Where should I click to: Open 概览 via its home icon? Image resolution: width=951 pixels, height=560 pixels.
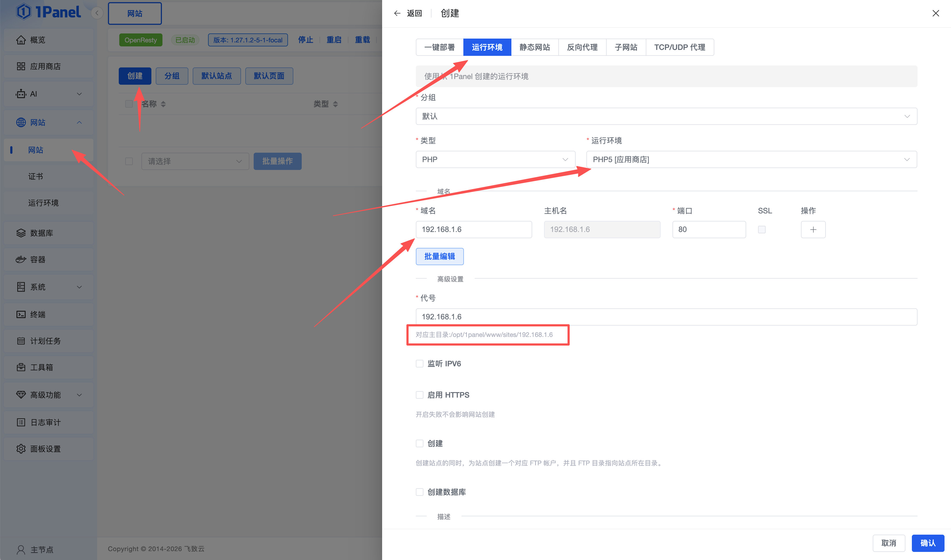tap(21, 40)
